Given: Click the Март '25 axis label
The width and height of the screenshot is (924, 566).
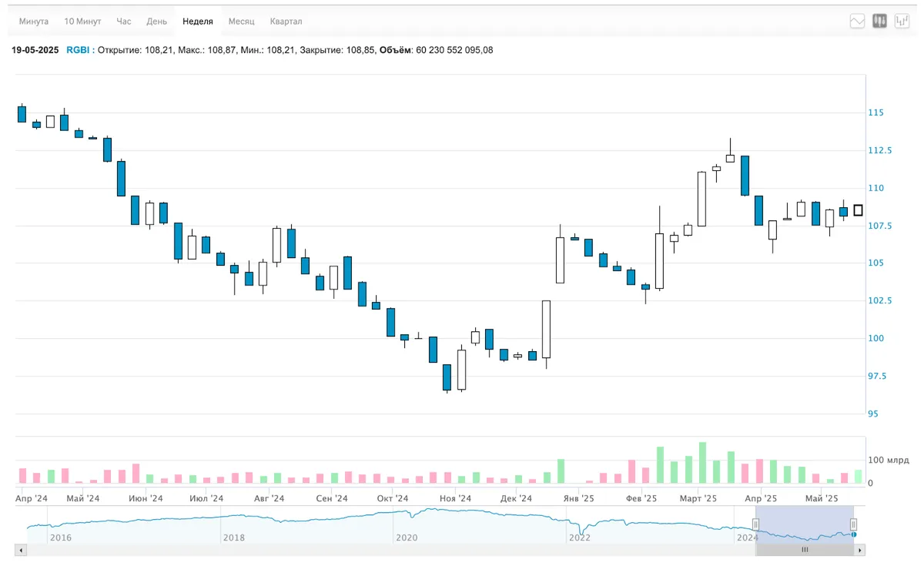Looking at the screenshot, I should [x=698, y=498].
